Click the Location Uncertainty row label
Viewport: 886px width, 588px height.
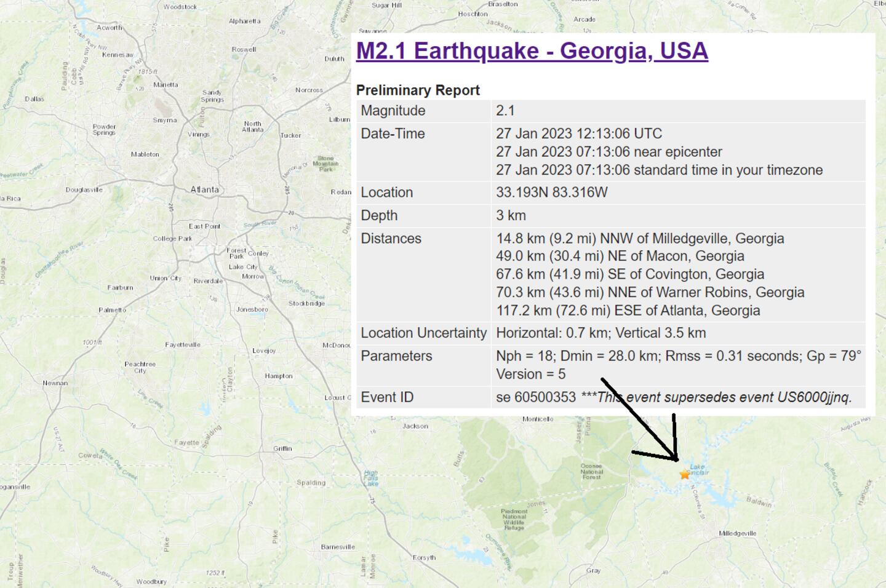[423, 333]
